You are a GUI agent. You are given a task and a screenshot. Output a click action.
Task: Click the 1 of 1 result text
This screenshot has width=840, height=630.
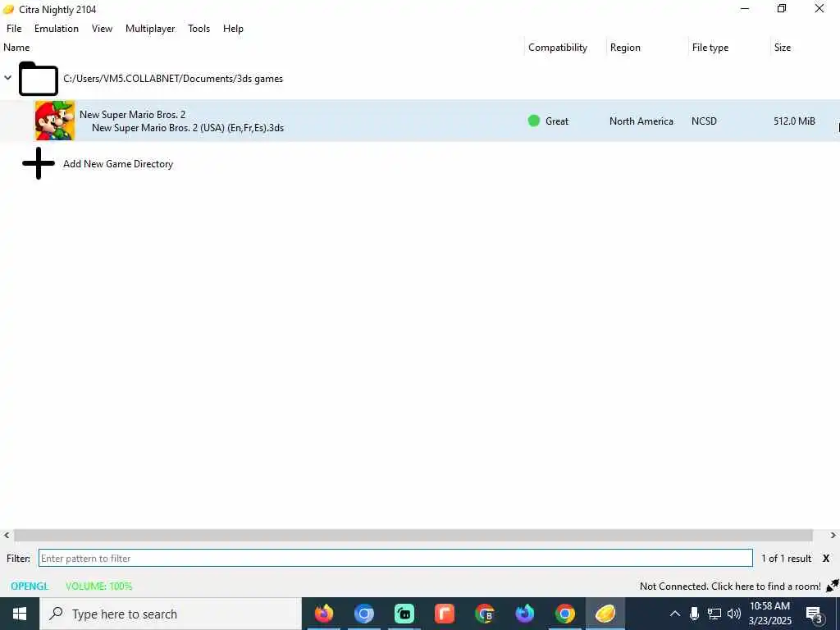[x=786, y=558]
